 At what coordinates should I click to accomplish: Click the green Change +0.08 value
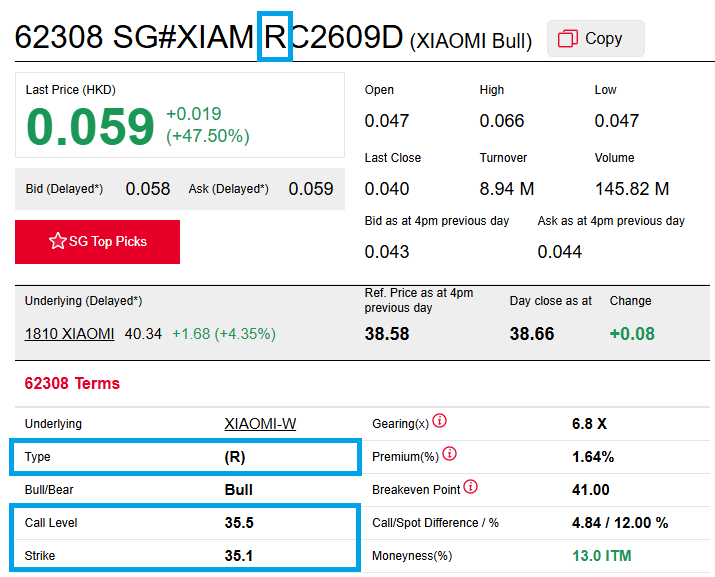(632, 334)
